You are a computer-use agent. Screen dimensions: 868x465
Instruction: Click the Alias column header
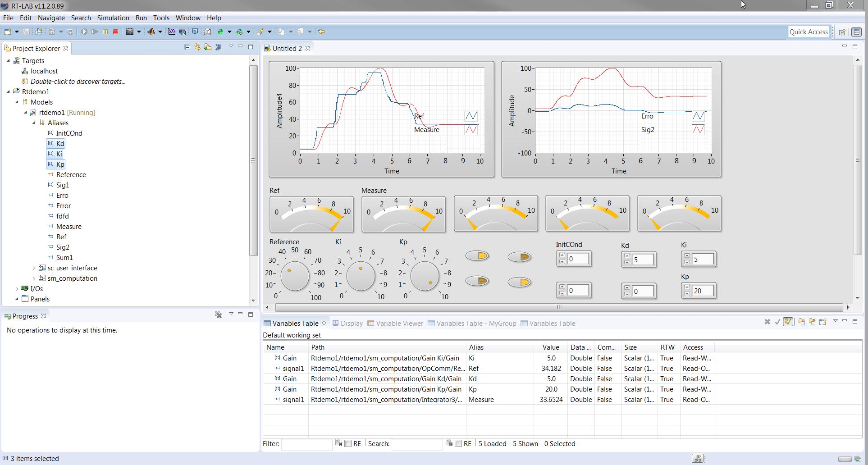[500, 347]
